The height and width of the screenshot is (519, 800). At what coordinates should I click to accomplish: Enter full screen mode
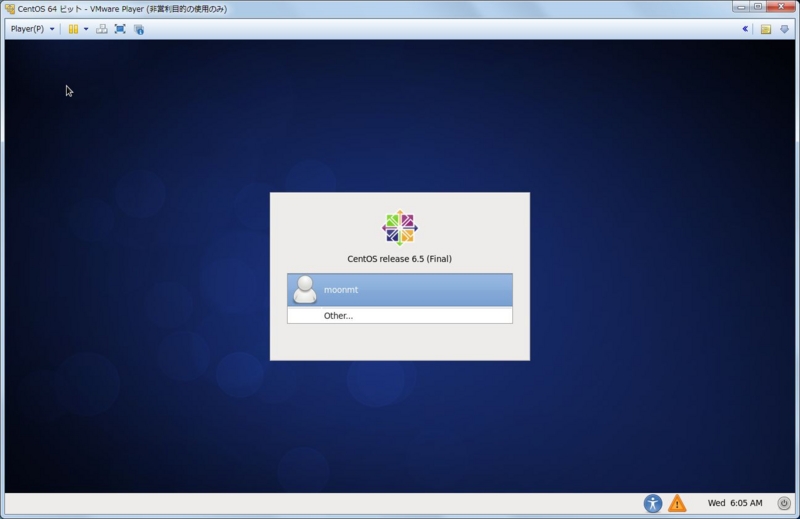[x=120, y=29]
